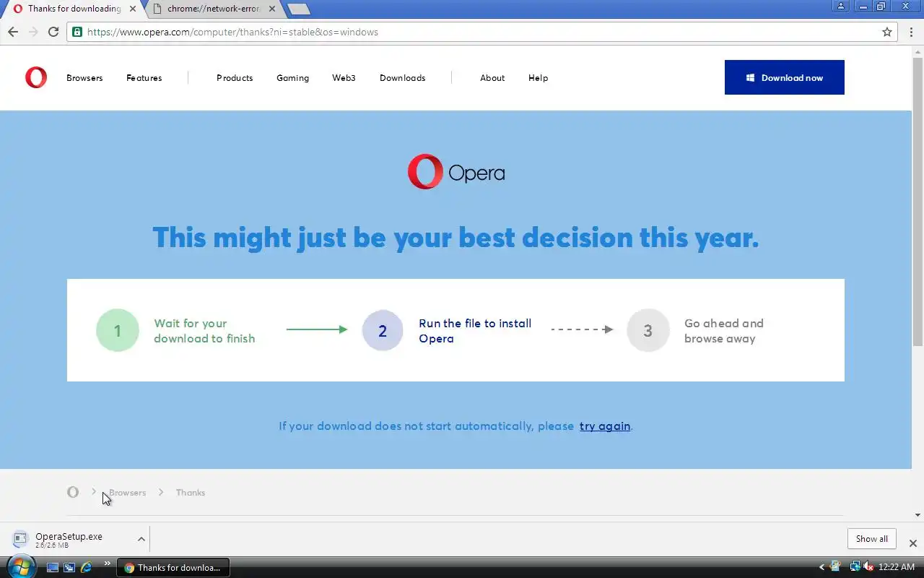
Task: Click the text "Go ahead and browse away"
Action: [723, 331]
